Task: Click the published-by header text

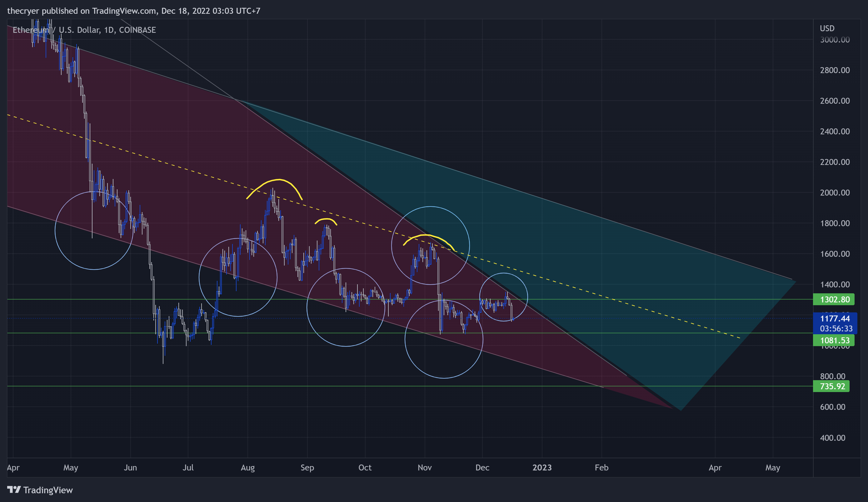Action: [x=134, y=11]
